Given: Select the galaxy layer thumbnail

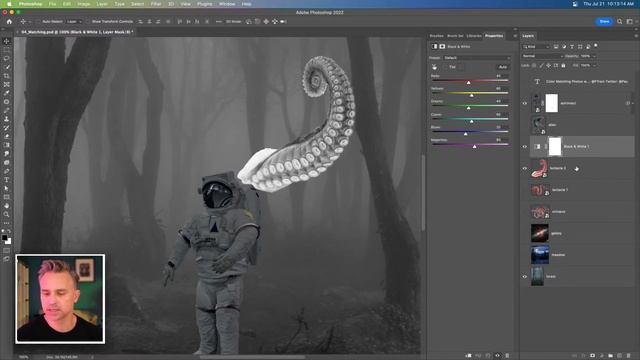Looking at the screenshot, I should (540, 233).
